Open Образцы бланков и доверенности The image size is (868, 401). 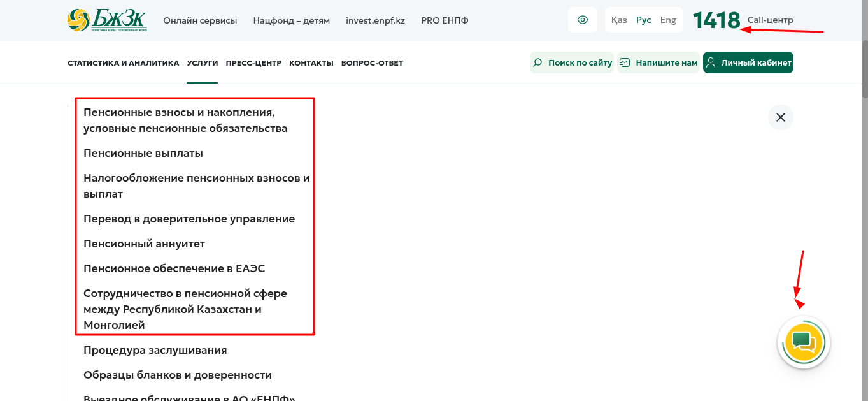(178, 375)
